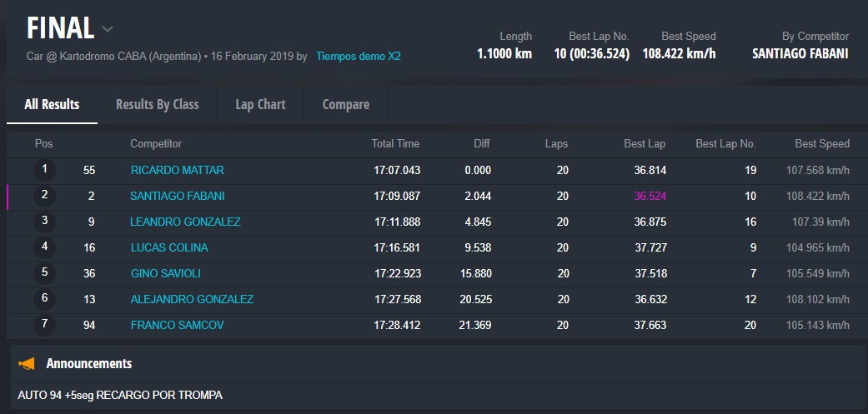Click the purple best lap time 36.524
The width and height of the screenshot is (868, 414).
point(650,196)
